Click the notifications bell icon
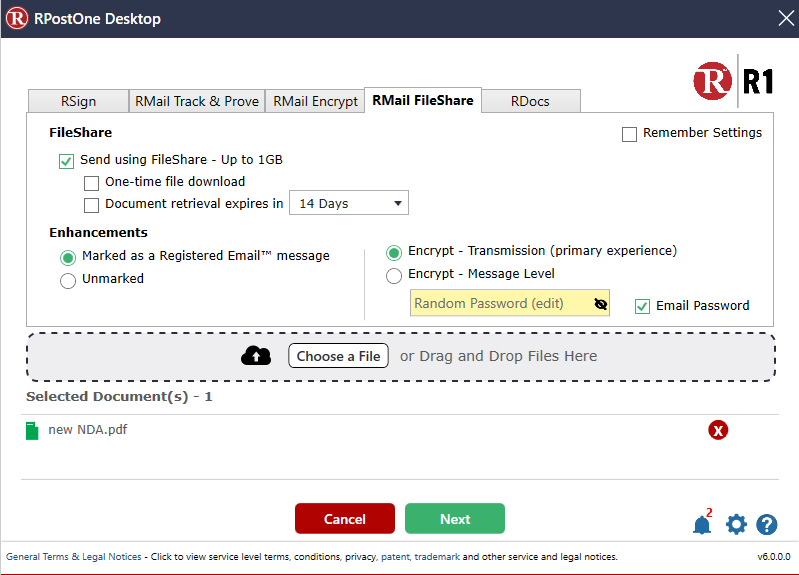The width and height of the screenshot is (799, 575). pyautogui.click(x=702, y=525)
